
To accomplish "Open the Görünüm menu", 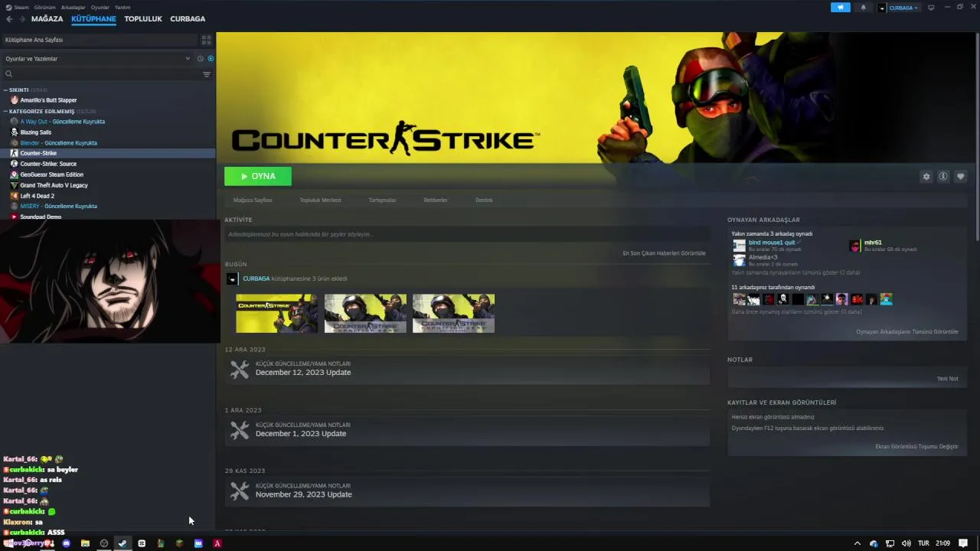I will coord(44,7).
